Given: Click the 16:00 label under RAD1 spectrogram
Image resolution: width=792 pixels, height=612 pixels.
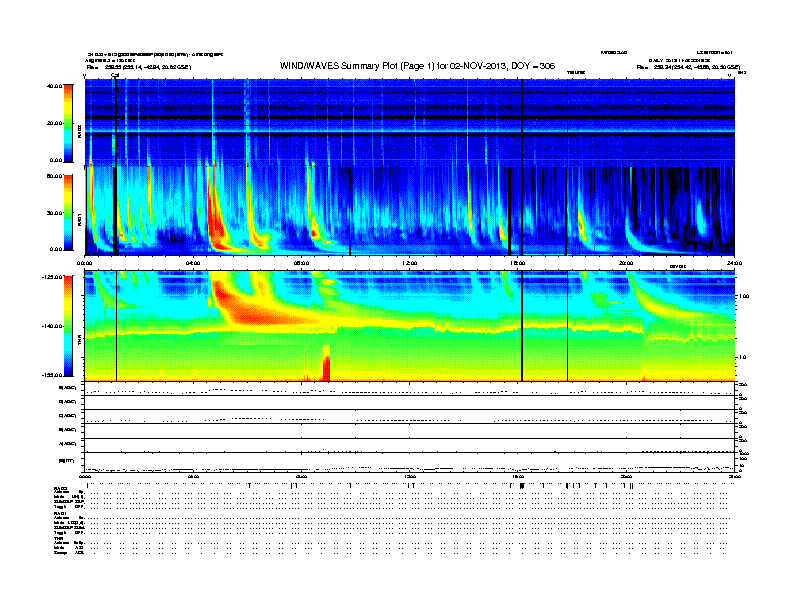Looking at the screenshot, I should 518,263.
